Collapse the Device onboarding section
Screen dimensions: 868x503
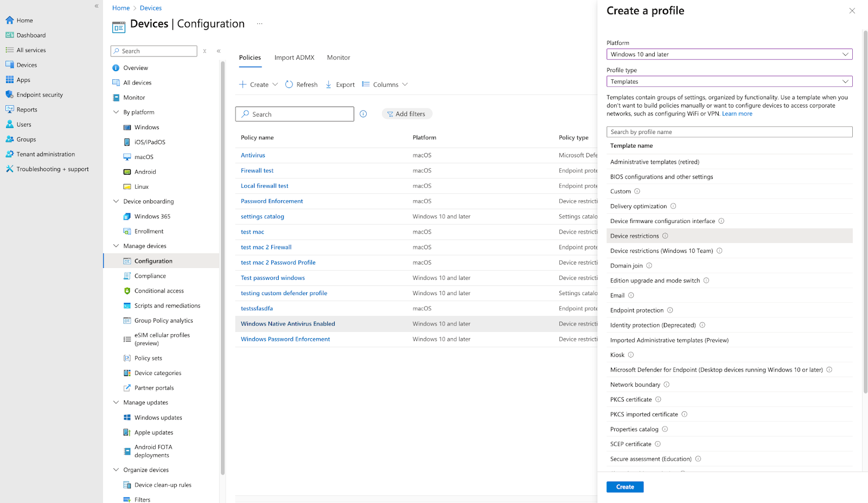click(x=116, y=201)
